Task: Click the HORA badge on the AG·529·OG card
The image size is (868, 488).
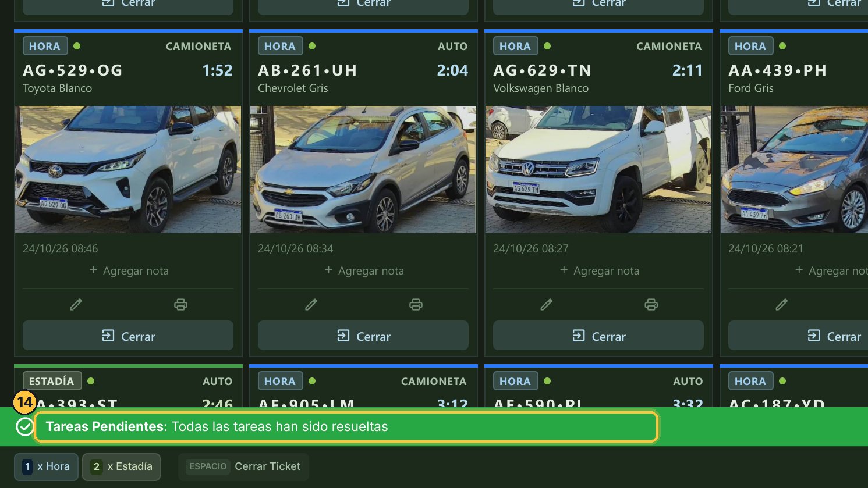Action: click(x=45, y=46)
